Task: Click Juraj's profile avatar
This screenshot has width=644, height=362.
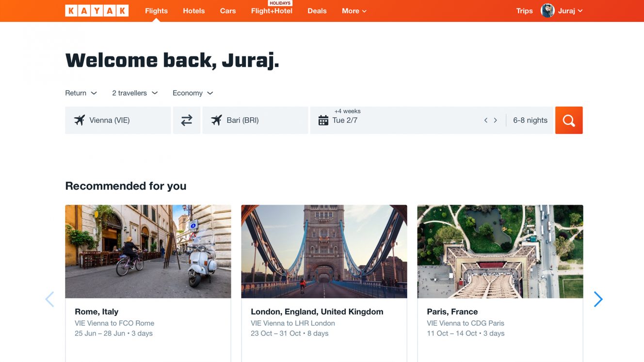Action: 547,11
